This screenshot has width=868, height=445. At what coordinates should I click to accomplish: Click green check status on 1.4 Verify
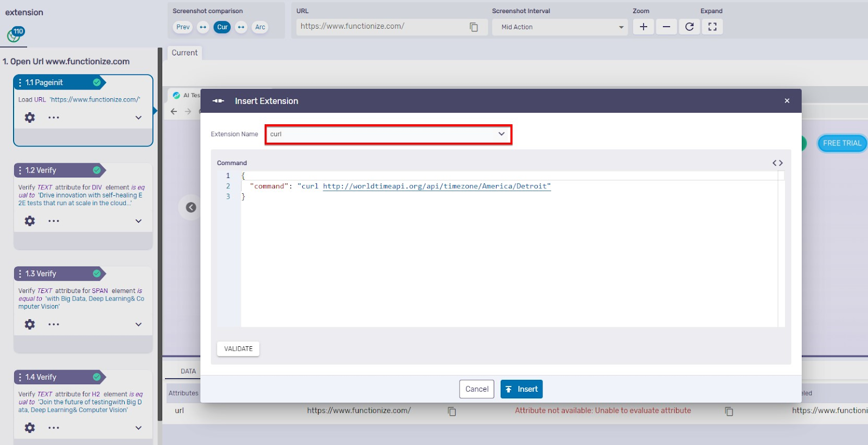97,377
